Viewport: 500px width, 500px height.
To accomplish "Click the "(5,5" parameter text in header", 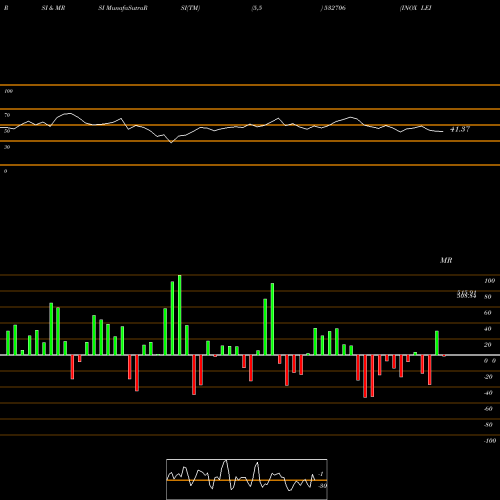I will 257,8.
